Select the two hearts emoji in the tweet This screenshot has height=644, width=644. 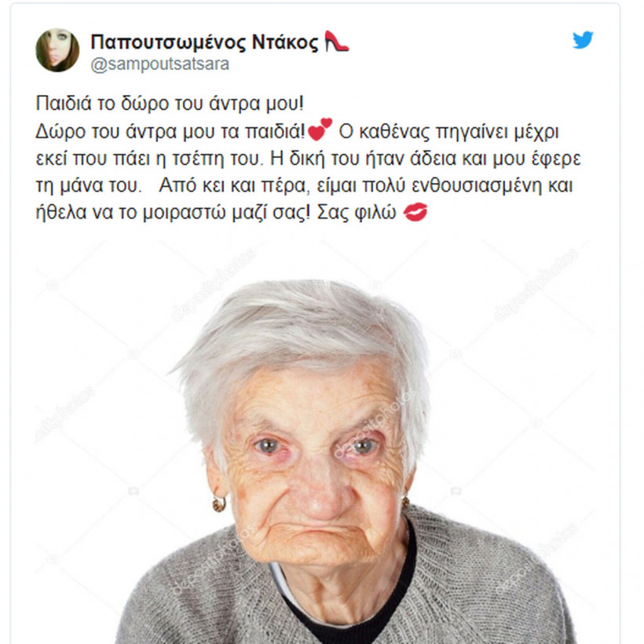tap(320, 130)
